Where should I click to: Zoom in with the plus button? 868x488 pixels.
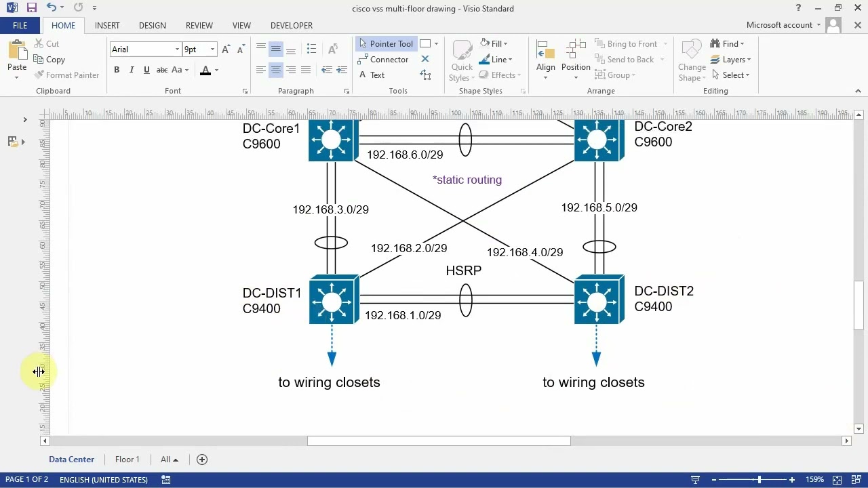click(x=791, y=480)
